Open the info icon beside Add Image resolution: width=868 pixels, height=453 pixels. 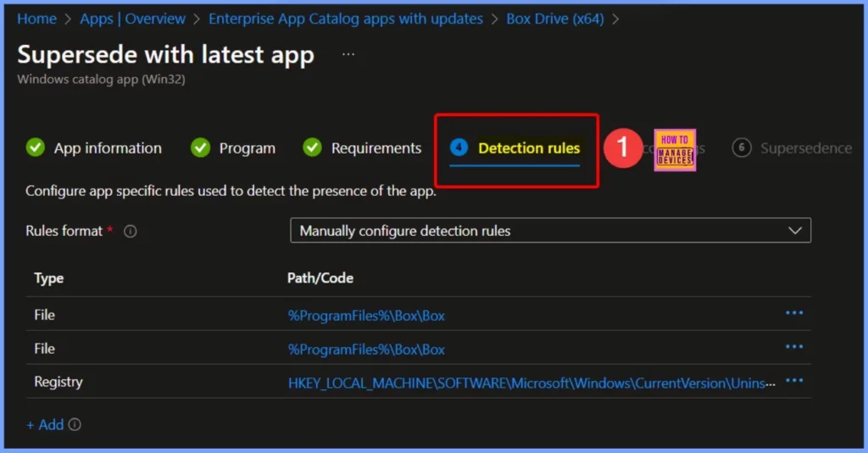click(75, 424)
